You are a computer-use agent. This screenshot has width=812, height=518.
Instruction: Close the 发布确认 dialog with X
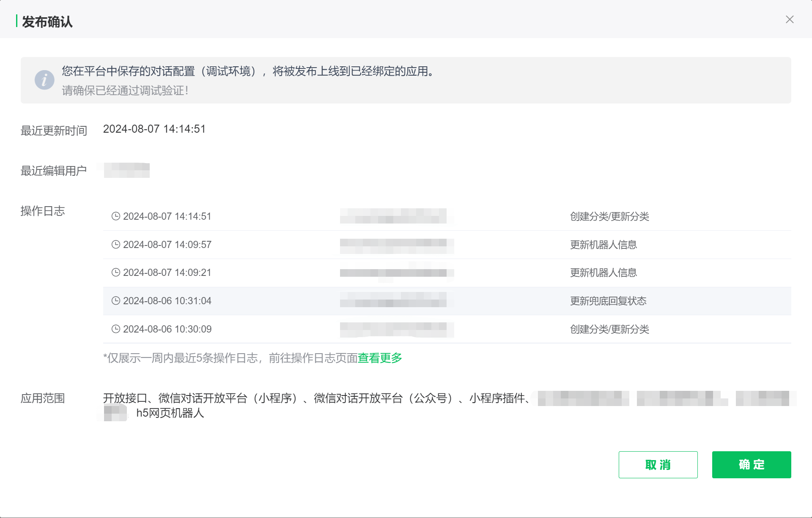click(790, 19)
